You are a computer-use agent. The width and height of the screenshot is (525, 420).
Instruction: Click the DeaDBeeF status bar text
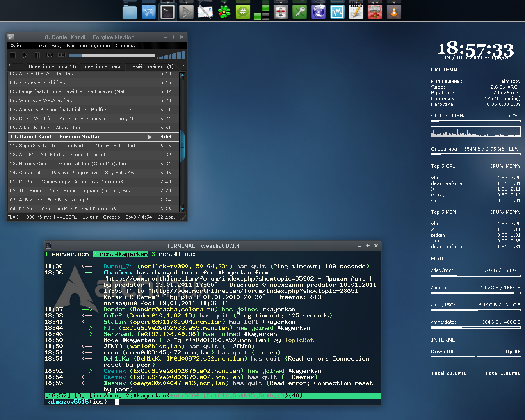click(x=92, y=217)
